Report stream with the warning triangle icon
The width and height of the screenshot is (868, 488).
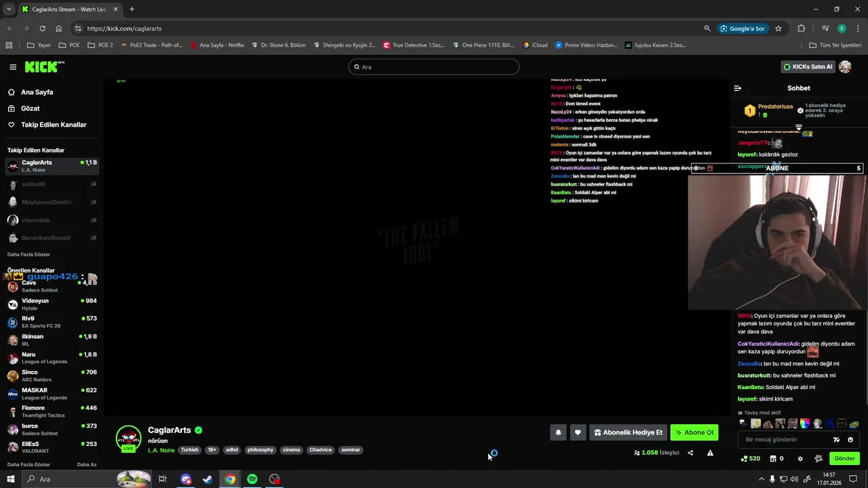pos(710,453)
